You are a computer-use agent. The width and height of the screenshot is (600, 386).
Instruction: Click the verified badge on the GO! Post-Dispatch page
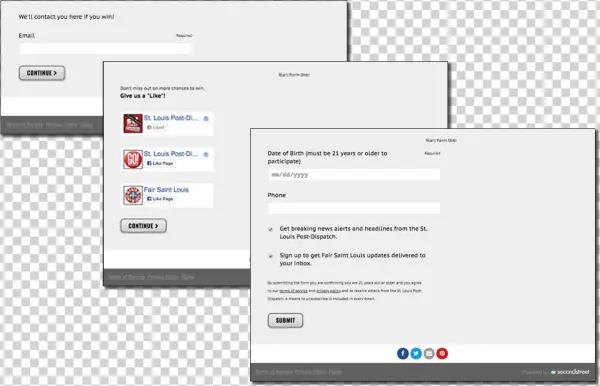pyautogui.click(x=206, y=155)
